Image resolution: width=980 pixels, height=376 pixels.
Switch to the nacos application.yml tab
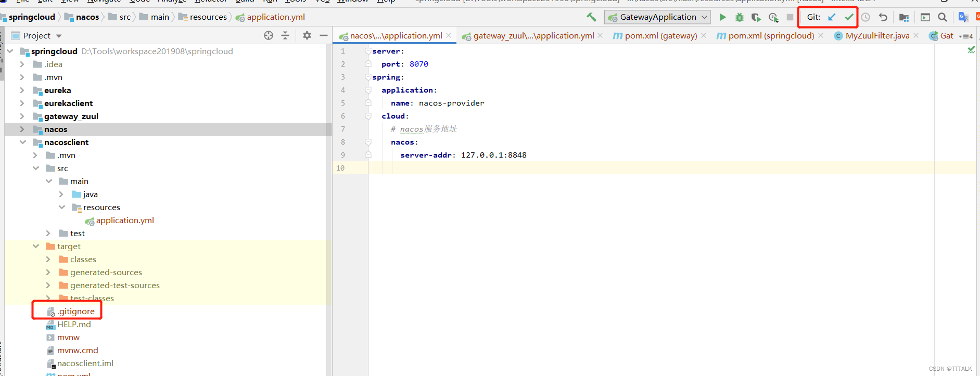coord(396,35)
